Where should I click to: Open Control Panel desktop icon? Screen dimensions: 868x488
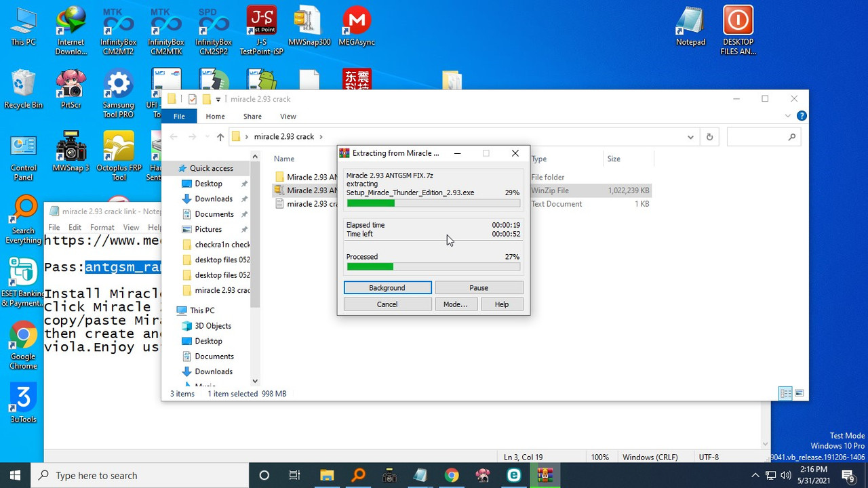[23, 158]
